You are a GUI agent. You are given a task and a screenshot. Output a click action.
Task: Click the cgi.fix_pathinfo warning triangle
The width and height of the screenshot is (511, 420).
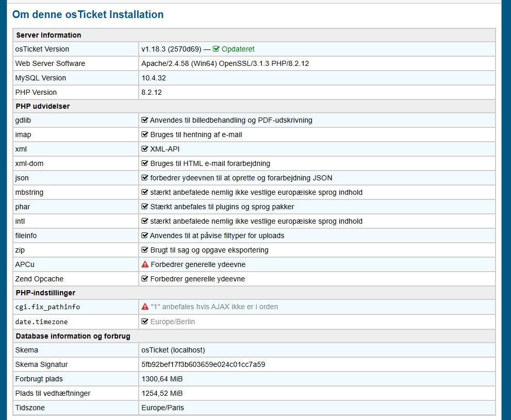(x=145, y=307)
